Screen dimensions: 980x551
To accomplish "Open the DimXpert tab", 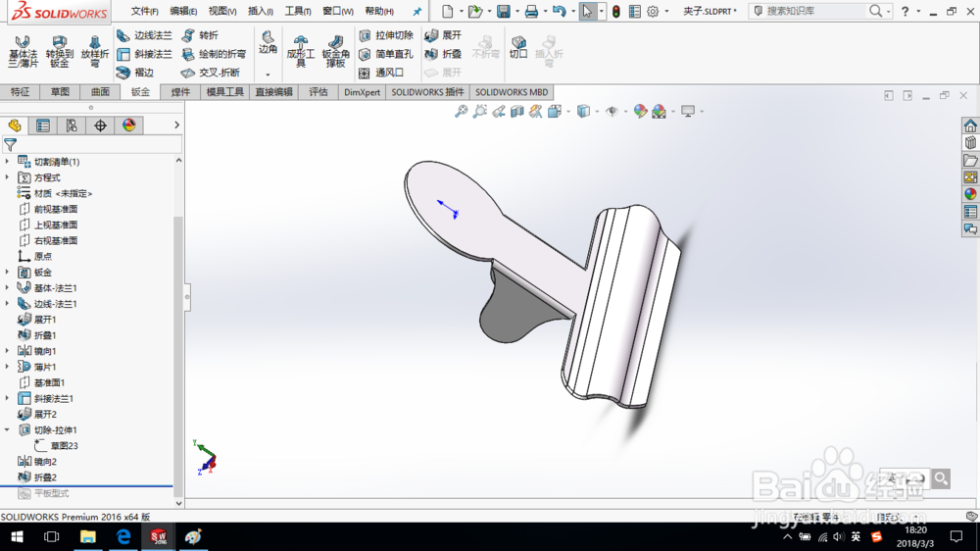I will (362, 92).
